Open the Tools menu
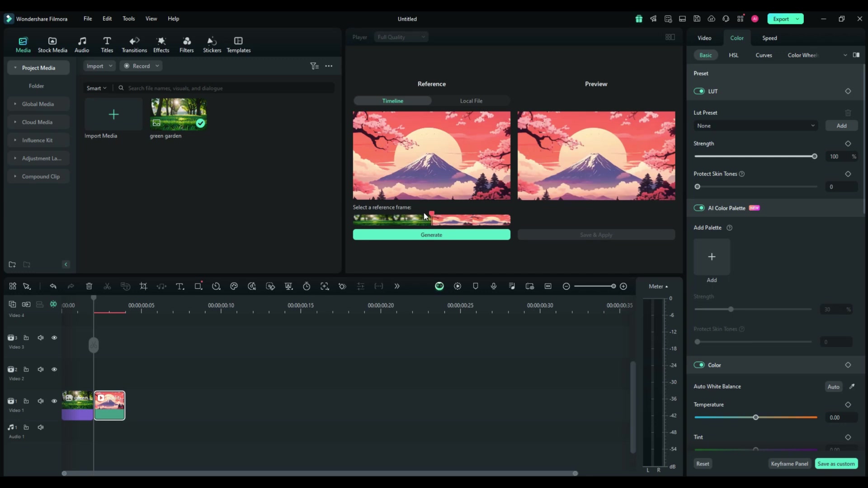Viewport: 868px width, 488px height. click(x=128, y=19)
